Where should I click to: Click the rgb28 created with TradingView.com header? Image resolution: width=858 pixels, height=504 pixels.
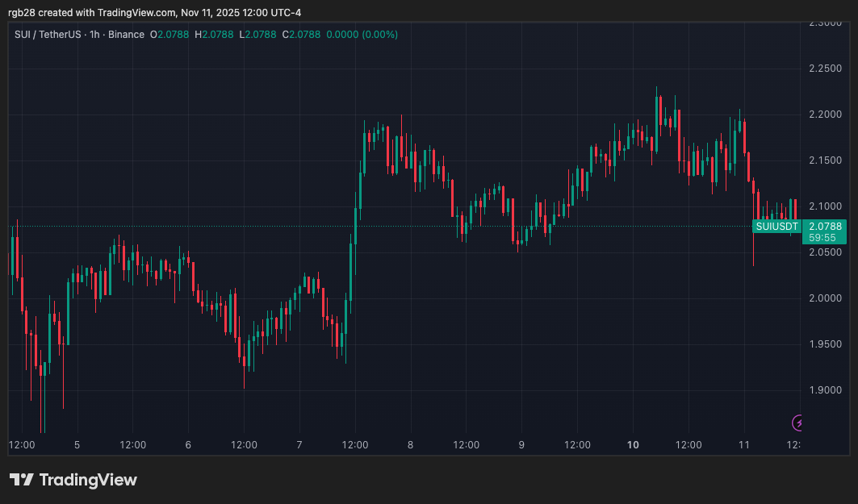[x=155, y=13]
